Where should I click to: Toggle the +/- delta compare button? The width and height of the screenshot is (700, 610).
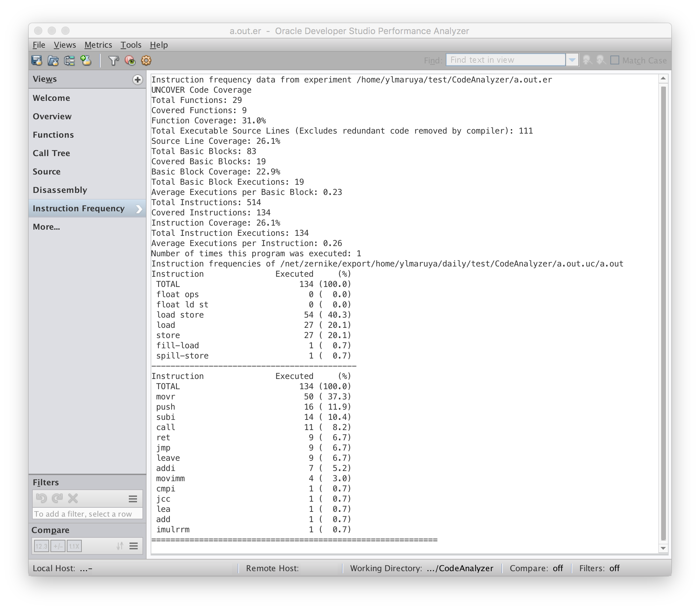[x=58, y=546]
